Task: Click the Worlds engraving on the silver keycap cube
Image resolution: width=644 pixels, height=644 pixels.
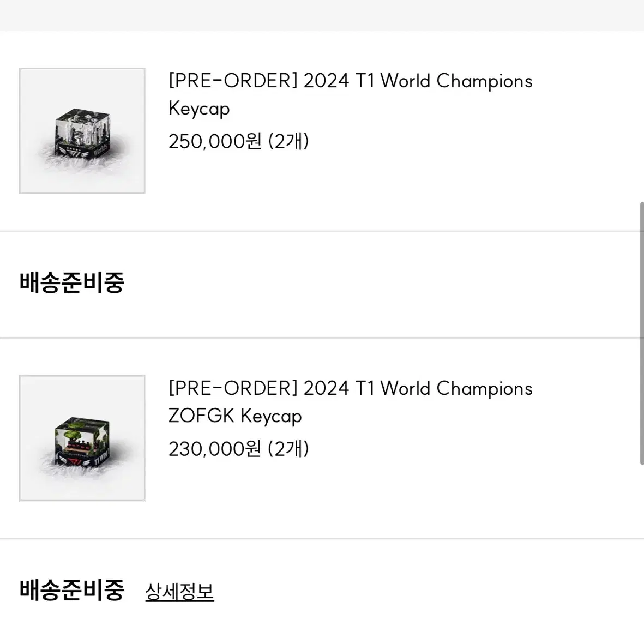Action: point(100,149)
